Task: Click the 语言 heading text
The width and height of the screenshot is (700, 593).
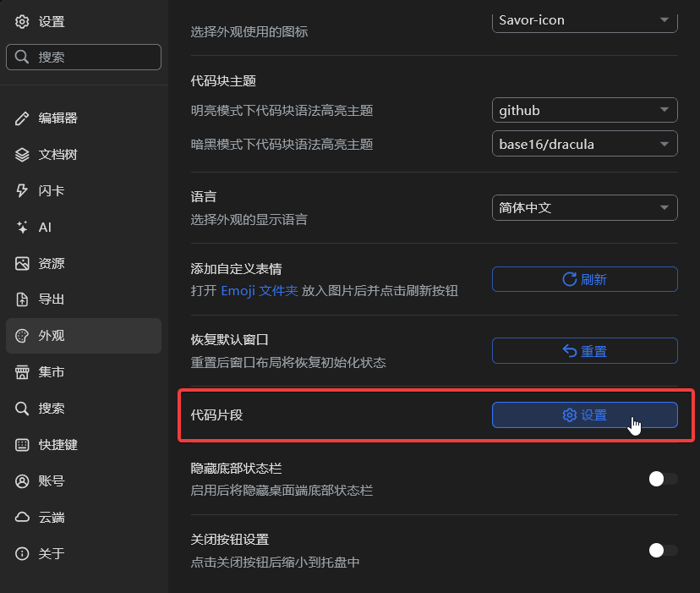Action: (204, 196)
